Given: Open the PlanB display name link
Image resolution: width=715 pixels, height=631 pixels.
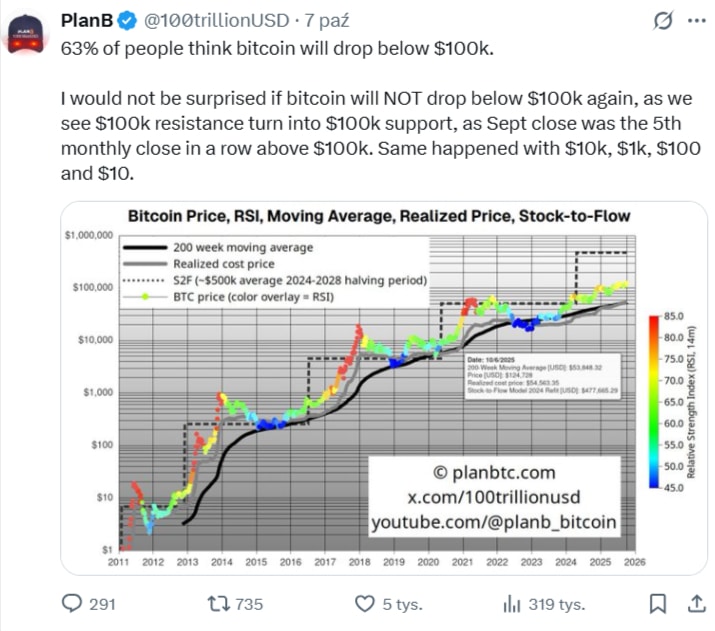Looking at the screenshot, I should coord(90,19).
